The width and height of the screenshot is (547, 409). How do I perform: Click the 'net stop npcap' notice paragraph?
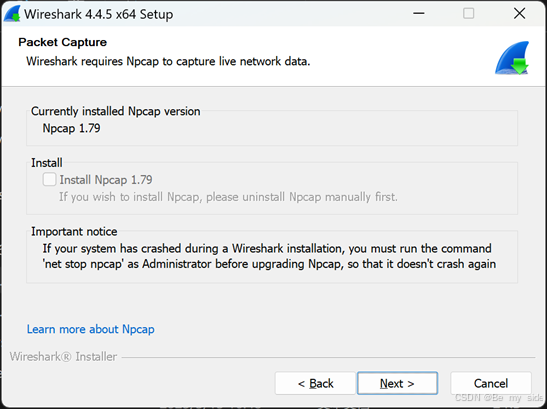tap(269, 256)
